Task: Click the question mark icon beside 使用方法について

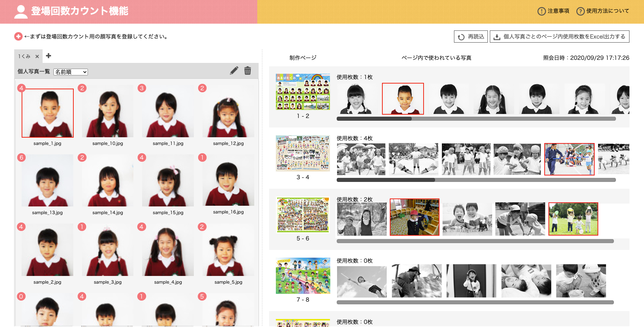Action: pos(580,11)
